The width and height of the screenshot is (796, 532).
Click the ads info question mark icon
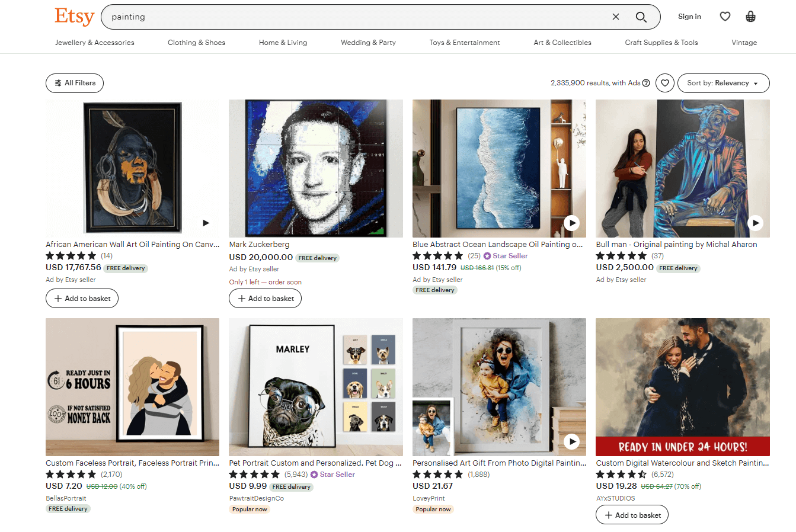click(646, 83)
